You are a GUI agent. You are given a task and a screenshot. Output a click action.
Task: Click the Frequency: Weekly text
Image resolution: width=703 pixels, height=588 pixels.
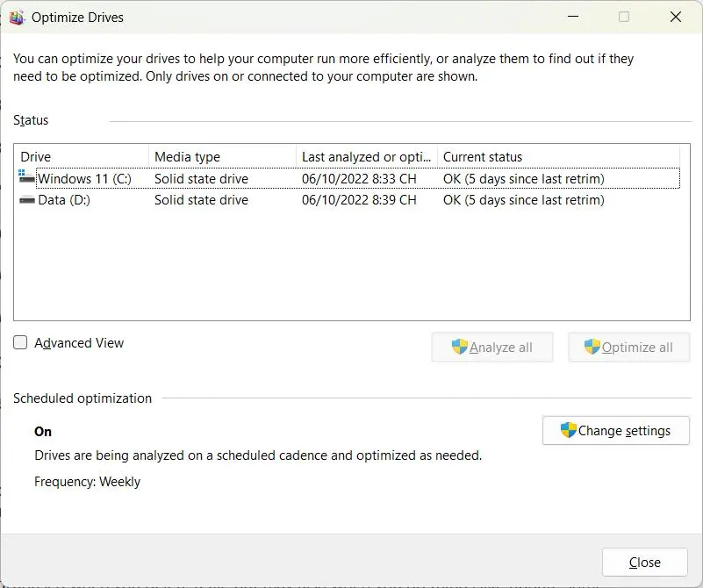point(88,482)
